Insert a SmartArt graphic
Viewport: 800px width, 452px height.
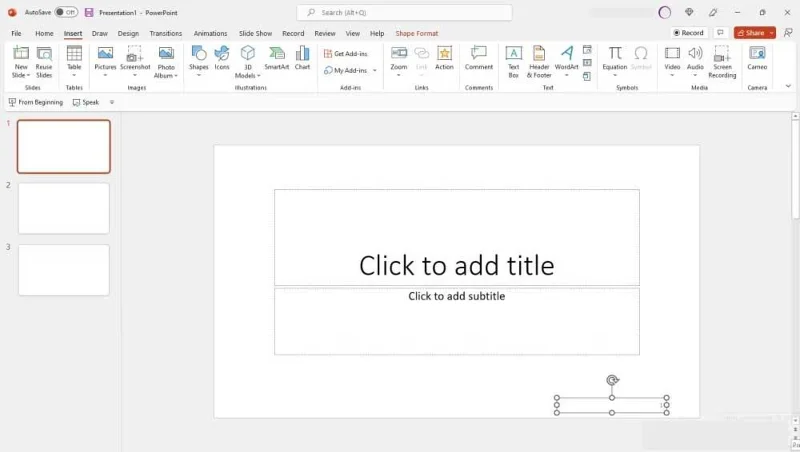click(x=277, y=58)
